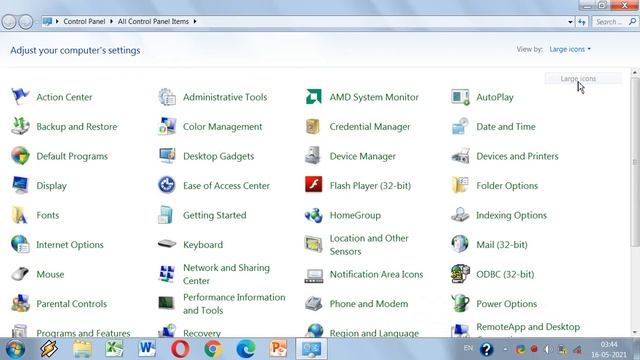Select the Control Panel breadcrumb
This screenshot has width=640, height=360.
coord(84,21)
